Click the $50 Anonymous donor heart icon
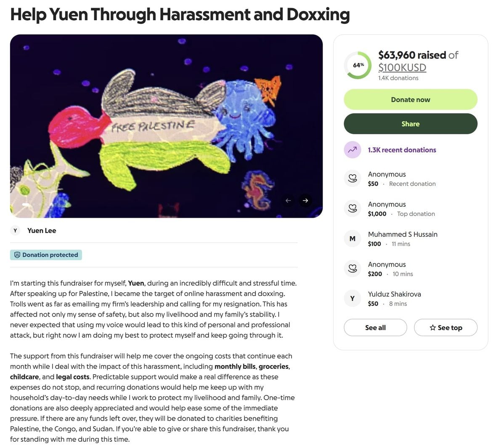496x448 pixels. tap(353, 179)
